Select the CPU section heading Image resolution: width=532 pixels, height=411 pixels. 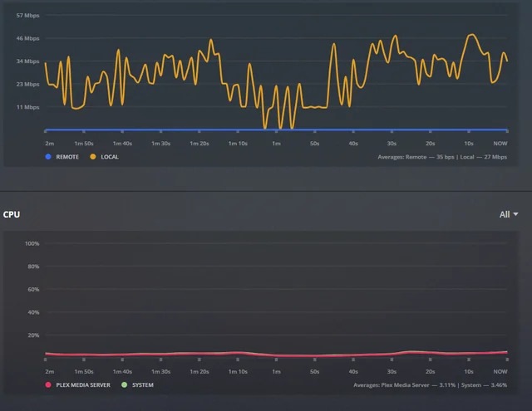pyautogui.click(x=12, y=214)
